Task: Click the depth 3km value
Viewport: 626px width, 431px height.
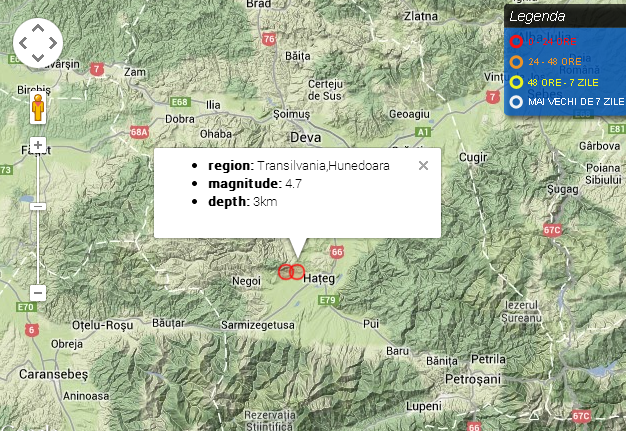Action: [265, 202]
